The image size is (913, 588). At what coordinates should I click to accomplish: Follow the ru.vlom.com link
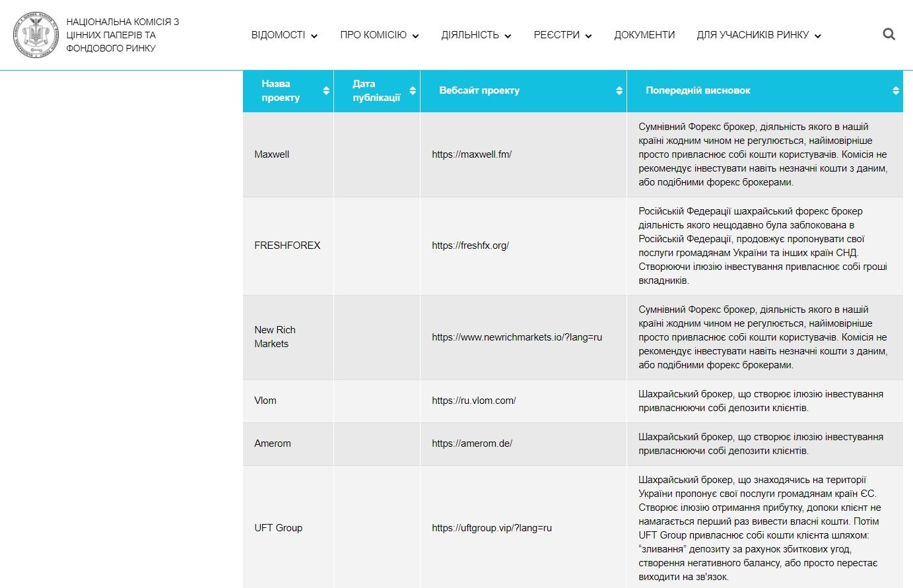click(x=473, y=401)
